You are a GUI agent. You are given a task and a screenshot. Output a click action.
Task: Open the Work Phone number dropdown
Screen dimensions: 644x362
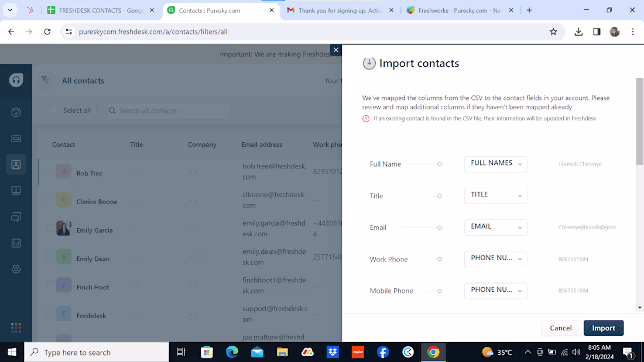pyautogui.click(x=495, y=258)
